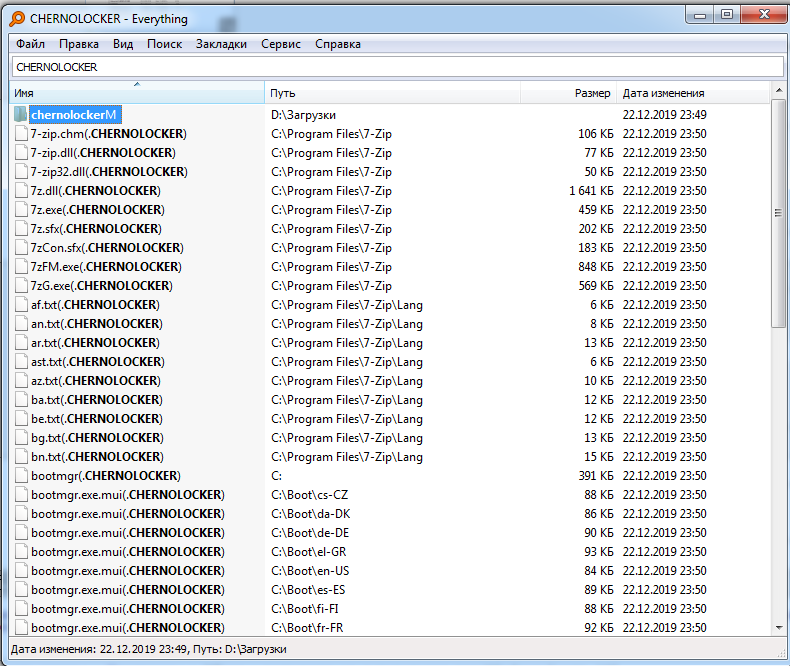Click the path C:\Boot\cs-CZ
The width and height of the screenshot is (790, 666).
click(309, 495)
